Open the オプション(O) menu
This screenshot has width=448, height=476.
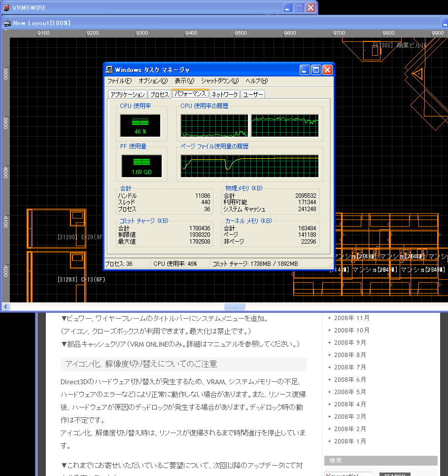point(153,81)
